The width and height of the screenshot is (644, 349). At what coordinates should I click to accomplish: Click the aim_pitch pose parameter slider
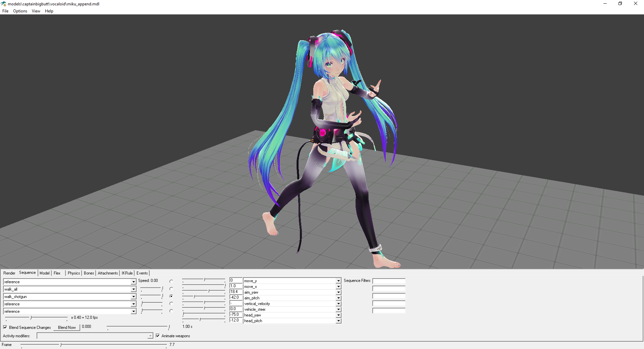pos(204,297)
